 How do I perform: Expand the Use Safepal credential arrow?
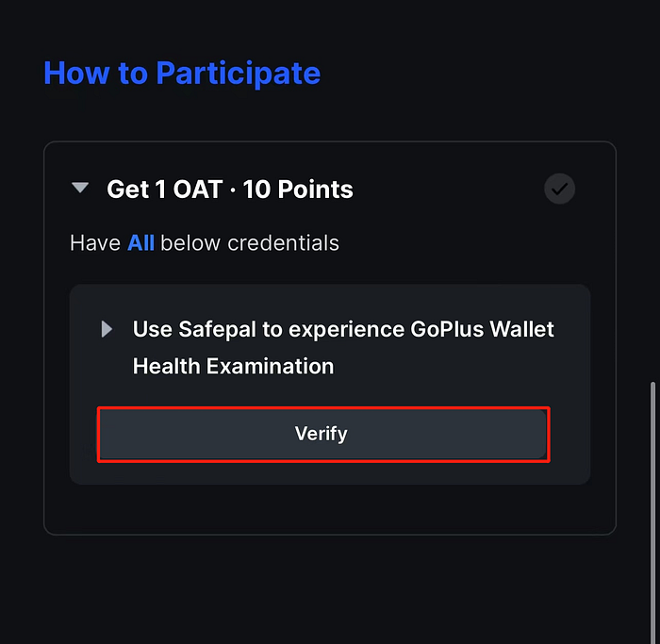click(x=107, y=329)
